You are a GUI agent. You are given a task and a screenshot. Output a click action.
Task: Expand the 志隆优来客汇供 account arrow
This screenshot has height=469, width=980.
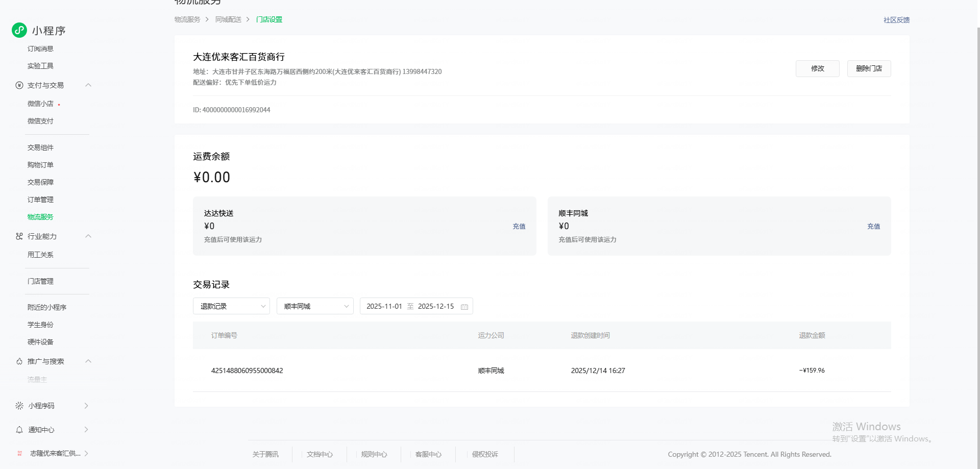tap(86, 453)
